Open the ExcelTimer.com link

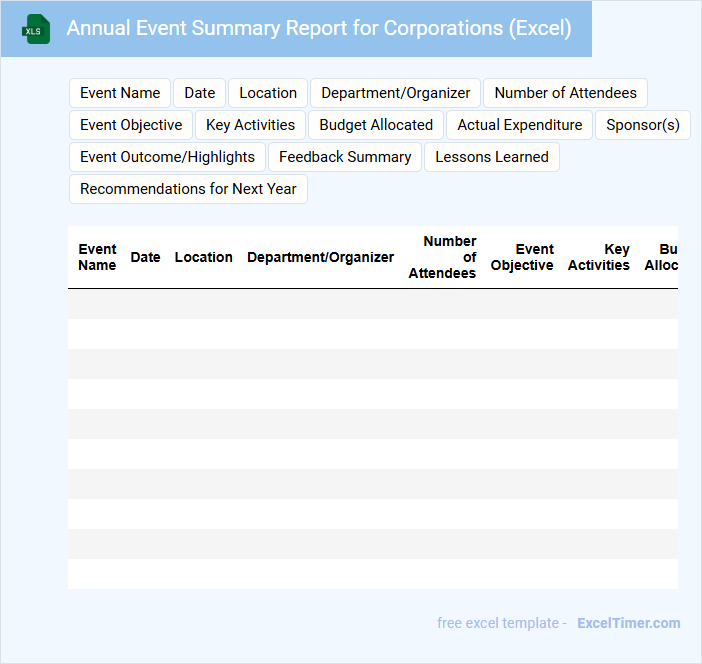(x=628, y=623)
